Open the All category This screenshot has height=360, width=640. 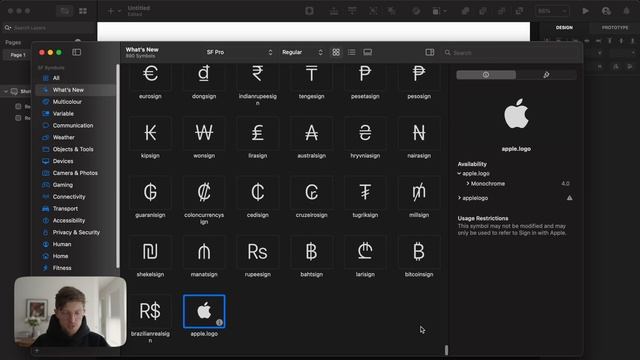coord(76,78)
